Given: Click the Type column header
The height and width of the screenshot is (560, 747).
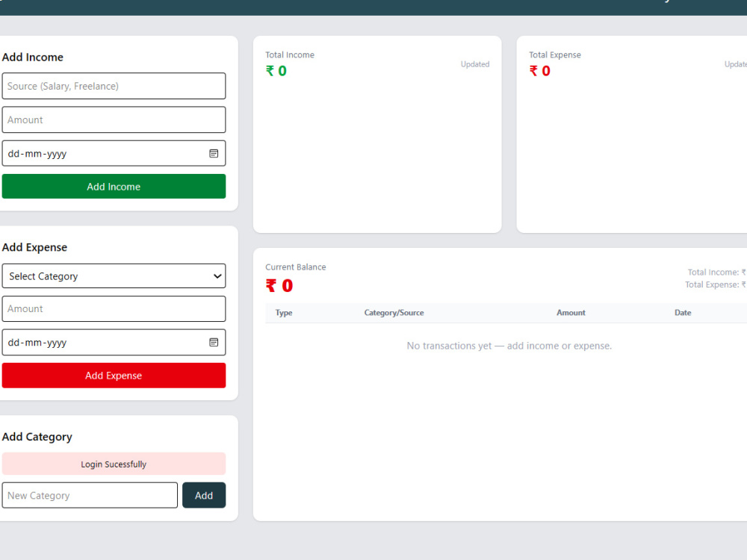Looking at the screenshot, I should coord(284,313).
